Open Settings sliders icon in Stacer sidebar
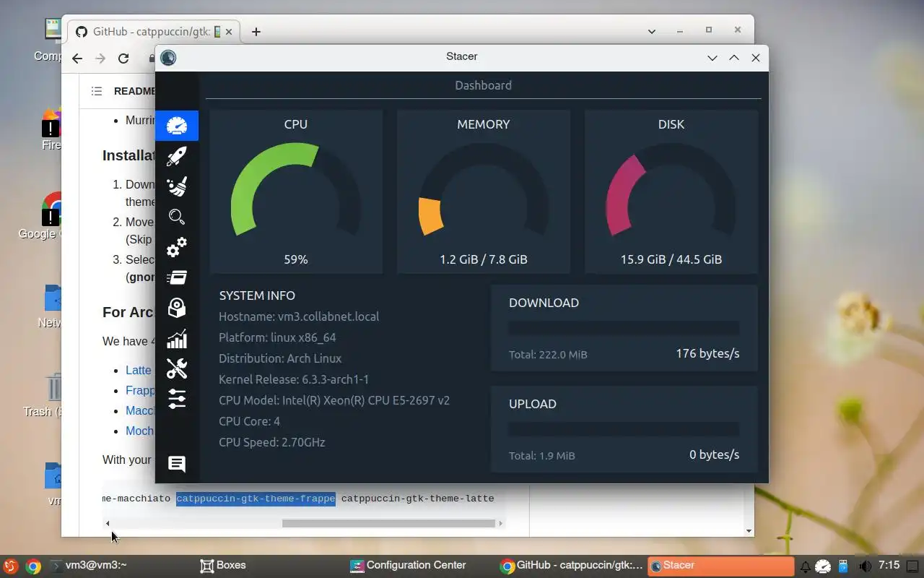Screen dimensions: 924x578 [177, 399]
